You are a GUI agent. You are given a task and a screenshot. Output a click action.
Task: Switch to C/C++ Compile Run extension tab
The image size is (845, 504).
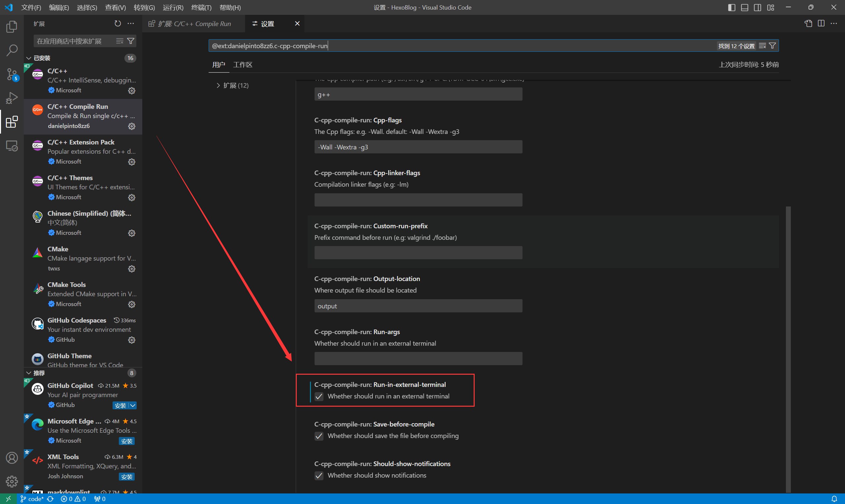[193, 23]
